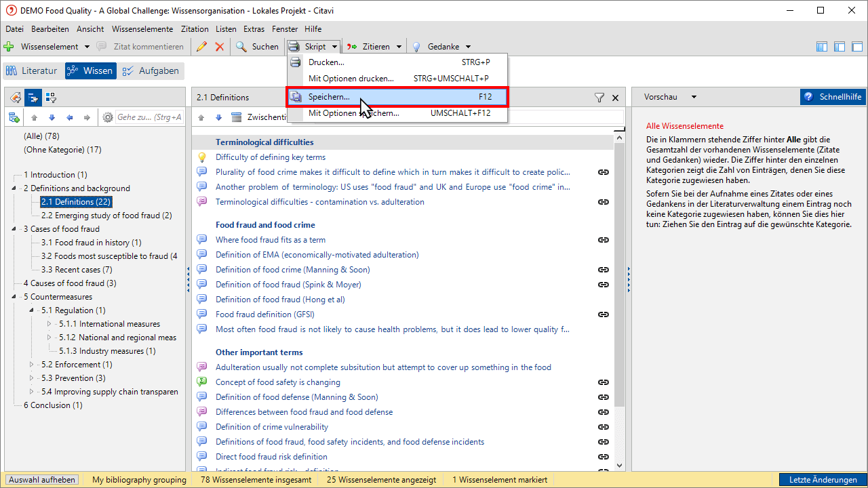The image size is (868, 488).
Task: Click link icon on Food fraud definition (GFSI)
Action: tap(603, 314)
